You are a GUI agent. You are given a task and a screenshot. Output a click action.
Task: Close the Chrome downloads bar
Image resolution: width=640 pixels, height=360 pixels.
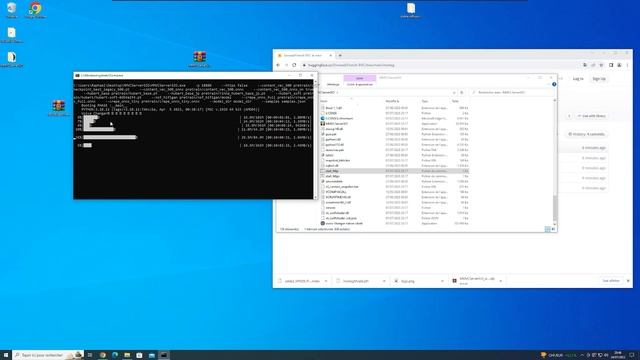click(628, 281)
